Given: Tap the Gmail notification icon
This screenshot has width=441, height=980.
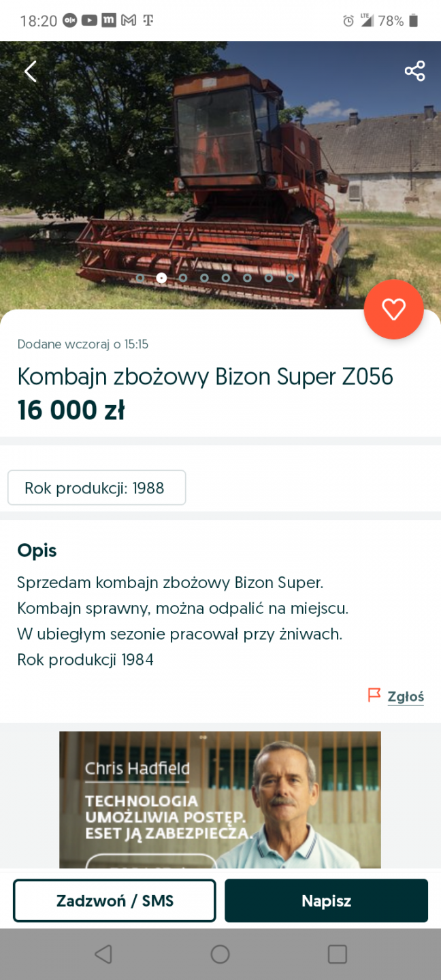Looking at the screenshot, I should pyautogui.click(x=128, y=20).
